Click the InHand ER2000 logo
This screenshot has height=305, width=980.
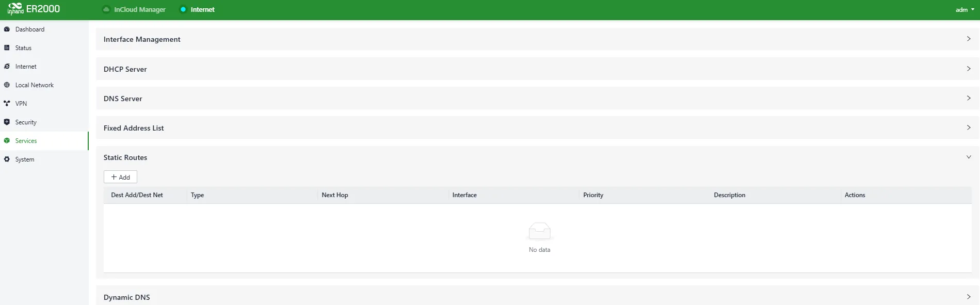(34, 9)
